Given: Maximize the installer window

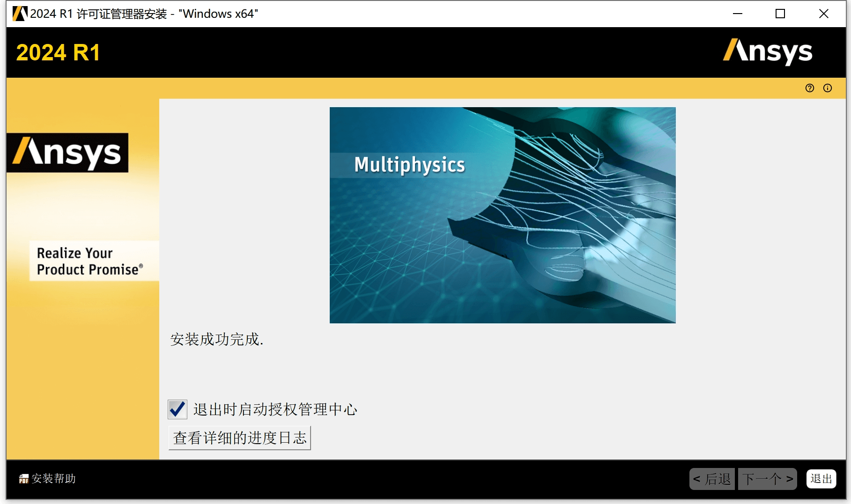Looking at the screenshot, I should coord(780,14).
